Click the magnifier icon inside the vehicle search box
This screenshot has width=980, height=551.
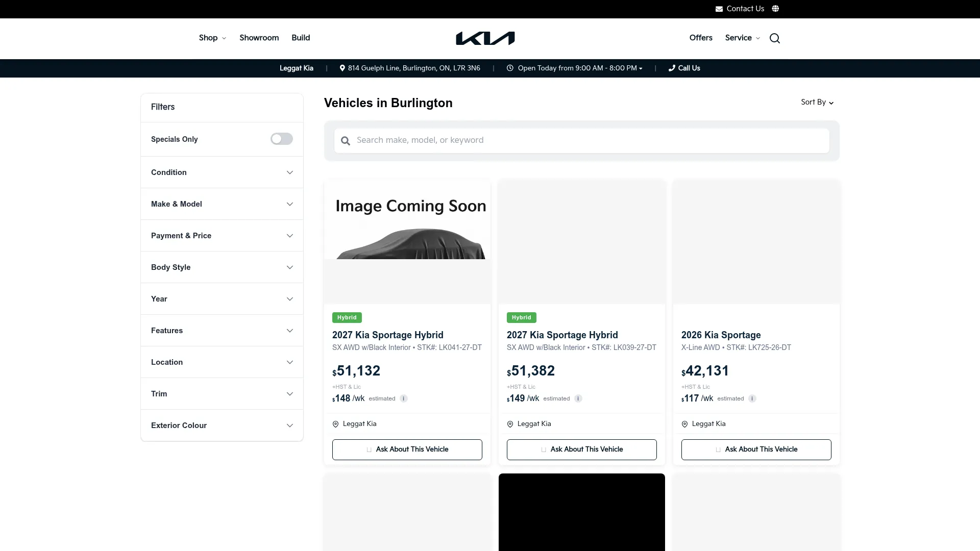(x=346, y=141)
